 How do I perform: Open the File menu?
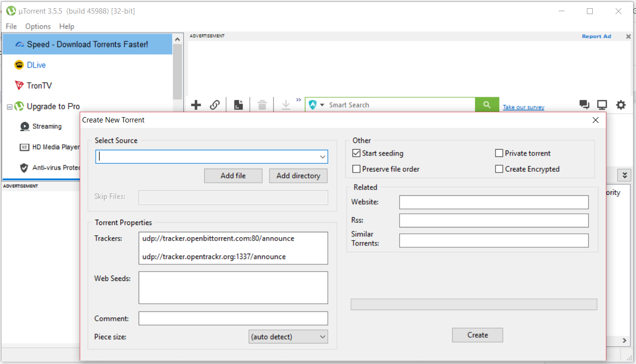coord(11,26)
